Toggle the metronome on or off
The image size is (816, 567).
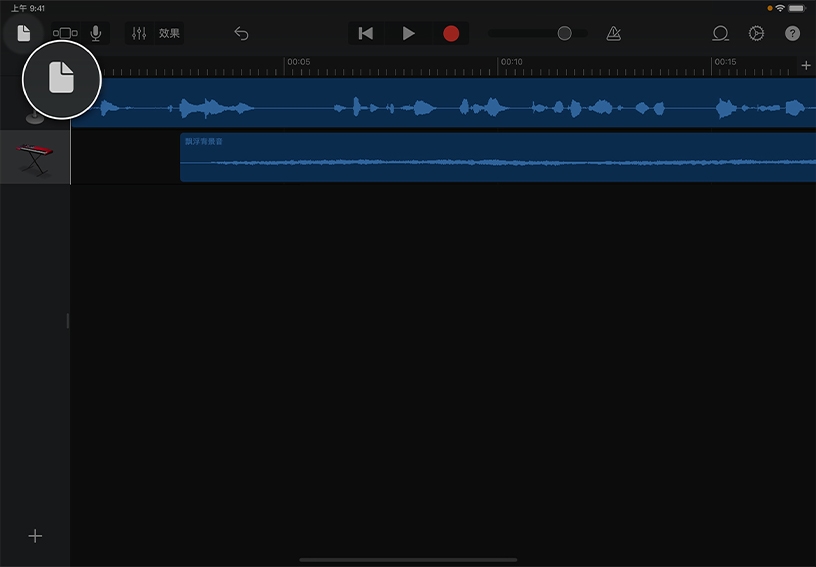point(613,33)
